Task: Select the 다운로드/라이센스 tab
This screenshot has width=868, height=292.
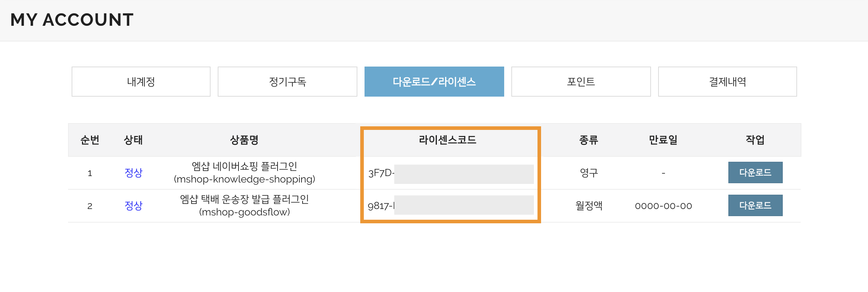Action: point(434,82)
